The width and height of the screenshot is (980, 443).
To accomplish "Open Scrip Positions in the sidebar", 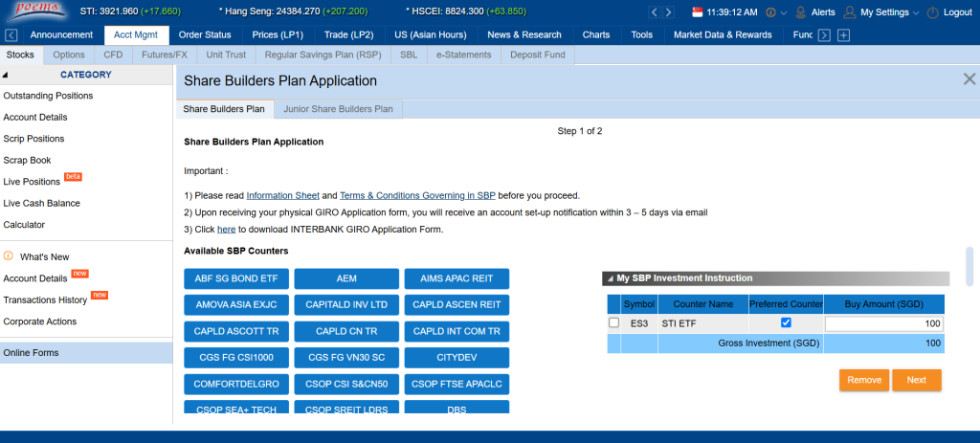I will (33, 139).
